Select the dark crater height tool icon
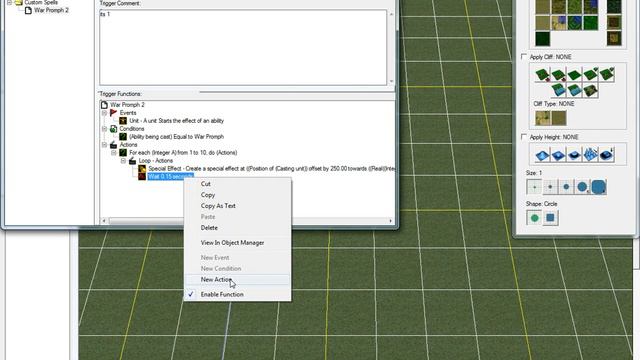The height and width of the screenshot is (360, 640). tap(574, 155)
